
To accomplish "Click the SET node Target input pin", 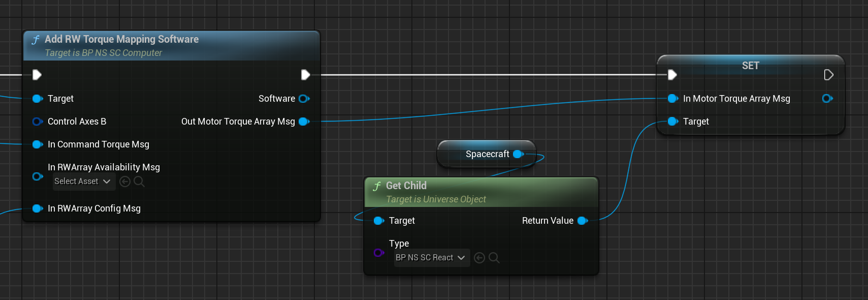I will pos(672,122).
